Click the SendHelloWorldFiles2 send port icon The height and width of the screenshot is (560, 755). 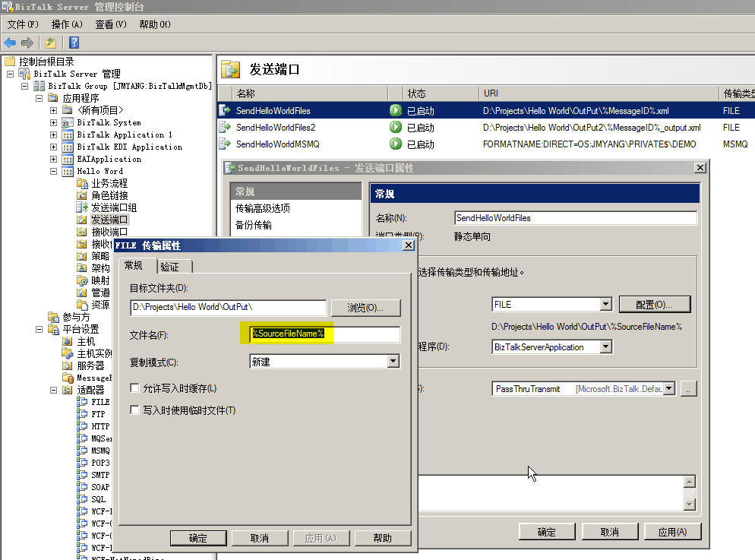coord(225,127)
